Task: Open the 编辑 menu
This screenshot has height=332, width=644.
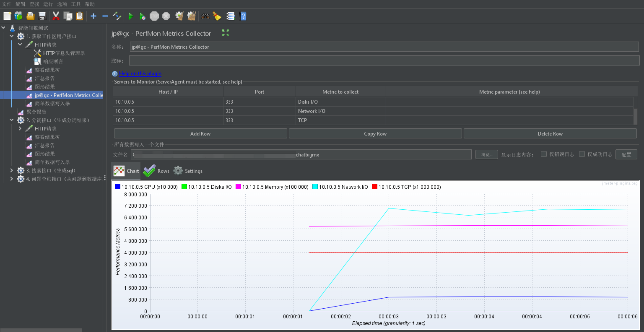Action: pyautogui.click(x=20, y=4)
